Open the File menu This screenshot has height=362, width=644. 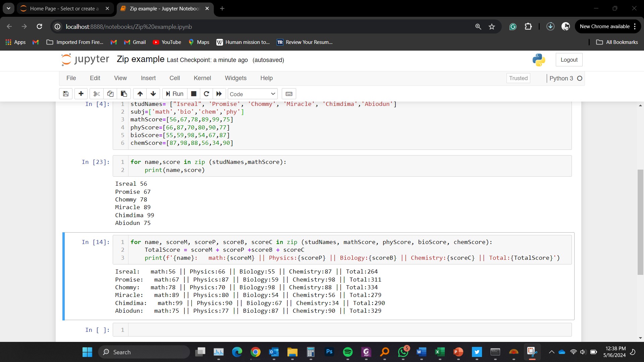(71, 78)
